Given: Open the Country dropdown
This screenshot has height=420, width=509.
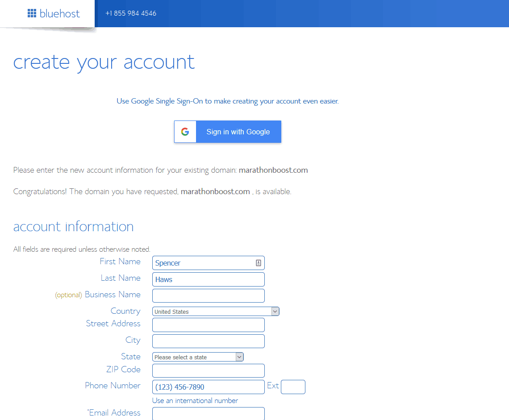Looking at the screenshot, I should [216, 312].
